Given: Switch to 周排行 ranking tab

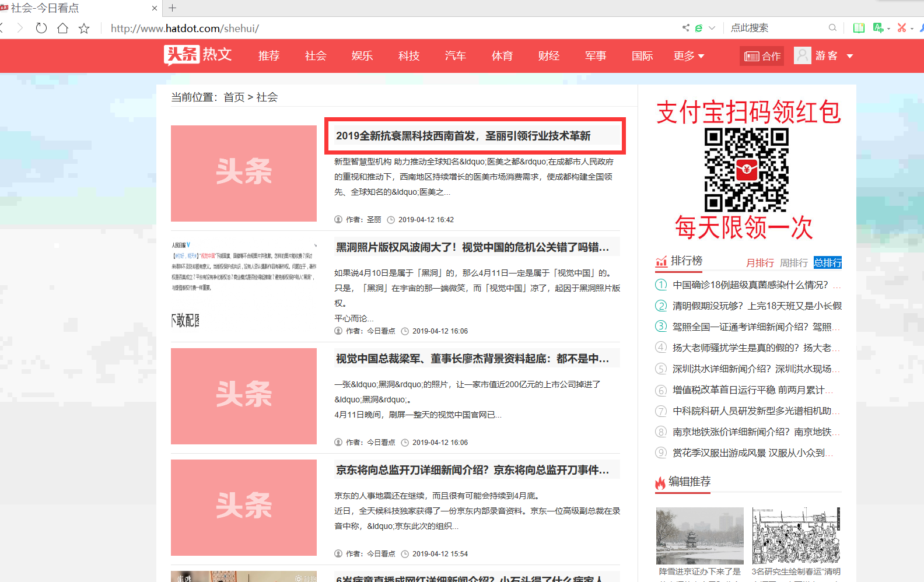Looking at the screenshot, I should 794,263.
